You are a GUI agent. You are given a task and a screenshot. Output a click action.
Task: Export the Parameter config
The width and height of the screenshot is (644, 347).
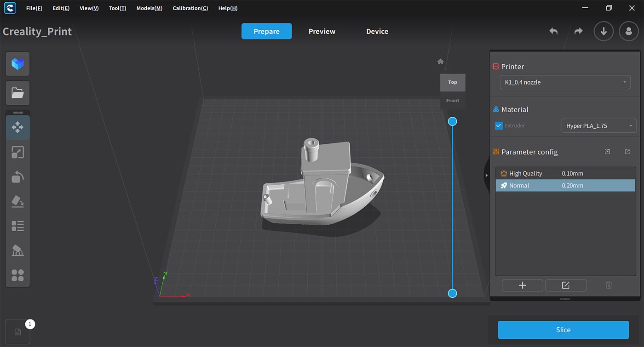tap(627, 151)
